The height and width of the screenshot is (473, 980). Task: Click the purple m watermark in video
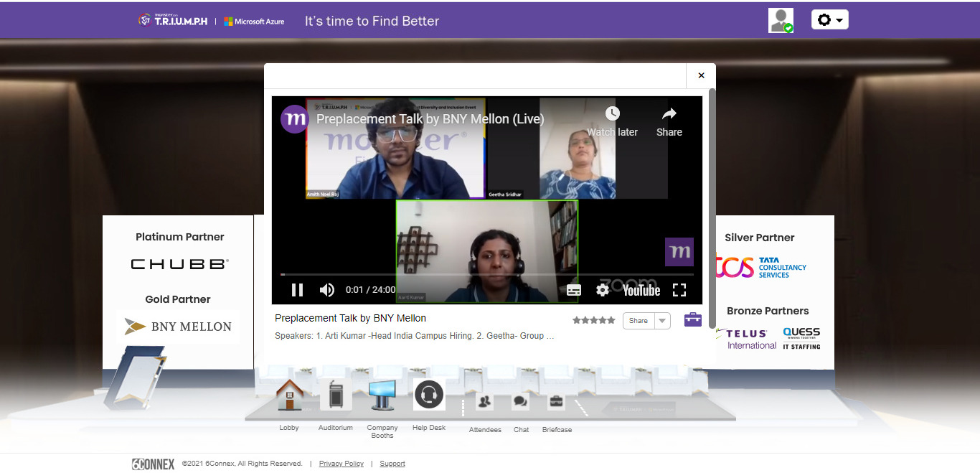(679, 252)
